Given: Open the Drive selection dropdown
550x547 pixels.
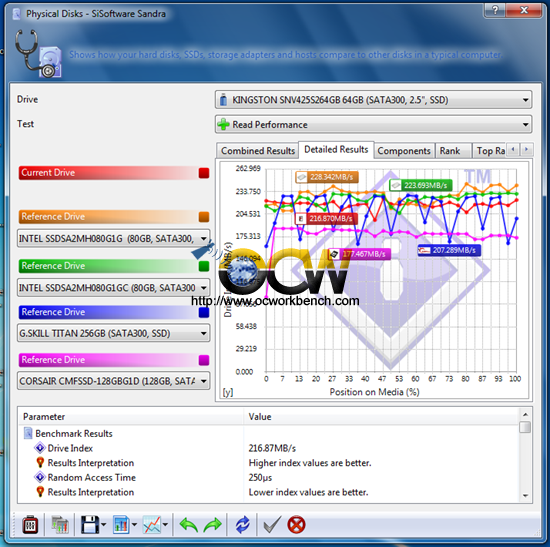Looking at the screenshot, I should (x=373, y=100).
